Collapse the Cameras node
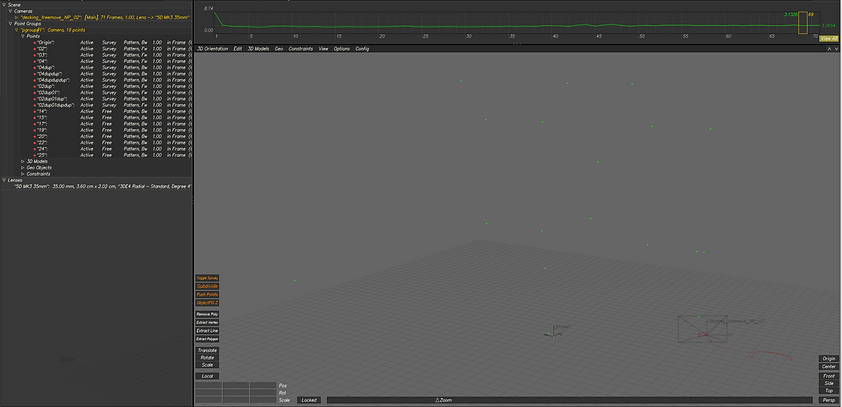Viewport: 842px width, 407px height. point(10,11)
